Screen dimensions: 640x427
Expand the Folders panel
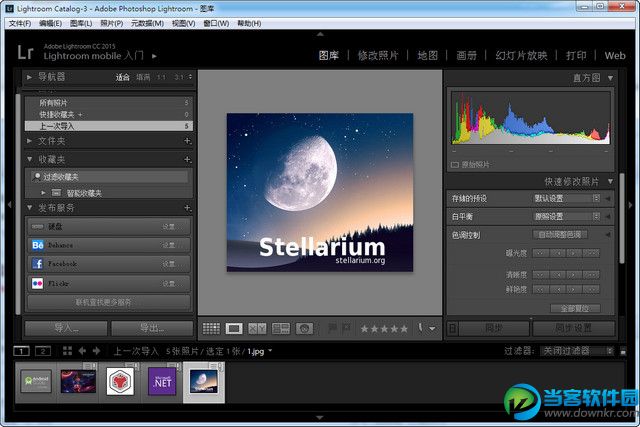pyautogui.click(x=29, y=141)
